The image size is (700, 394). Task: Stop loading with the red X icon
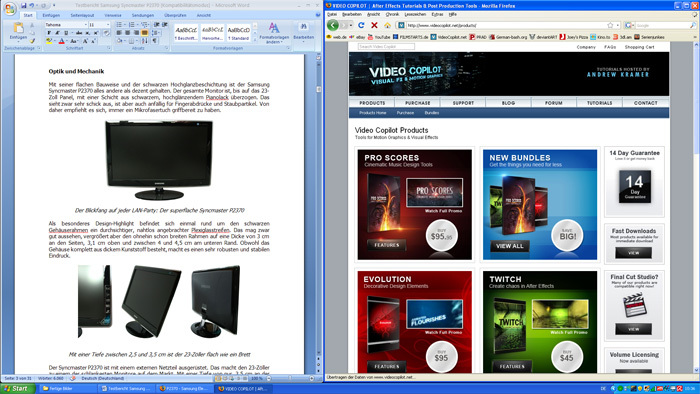point(374,25)
